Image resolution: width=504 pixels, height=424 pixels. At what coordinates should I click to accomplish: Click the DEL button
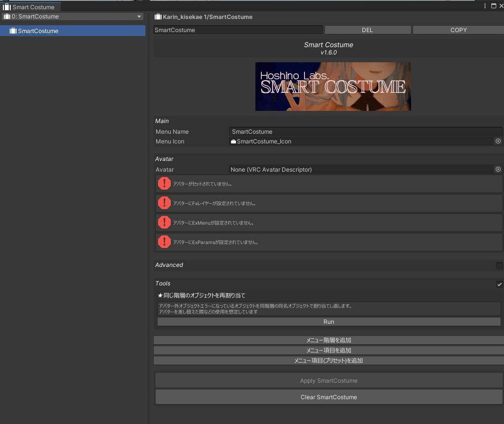coord(368,30)
